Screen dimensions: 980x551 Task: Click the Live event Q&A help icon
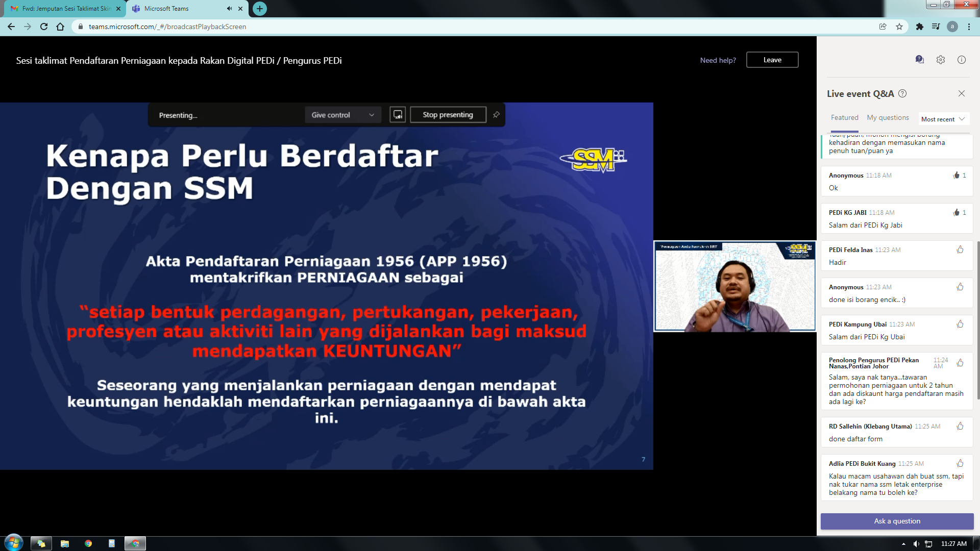902,93
